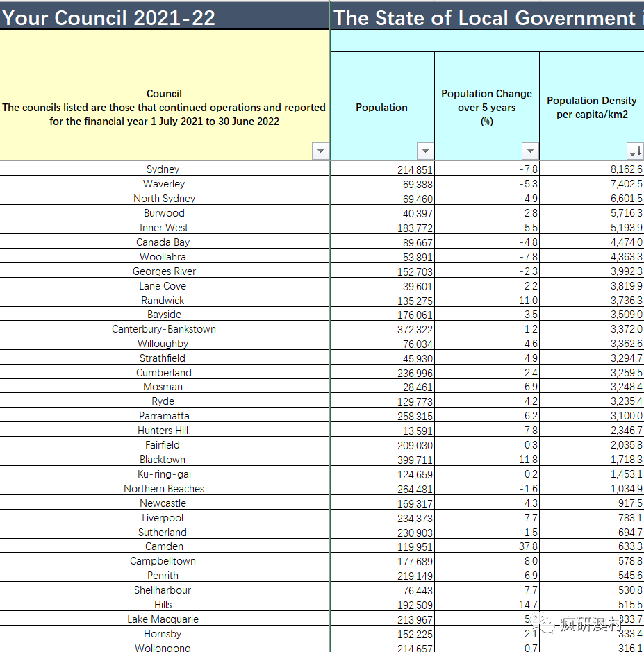Select the Campbelltown council cell
The image size is (644, 652).
coord(164,560)
